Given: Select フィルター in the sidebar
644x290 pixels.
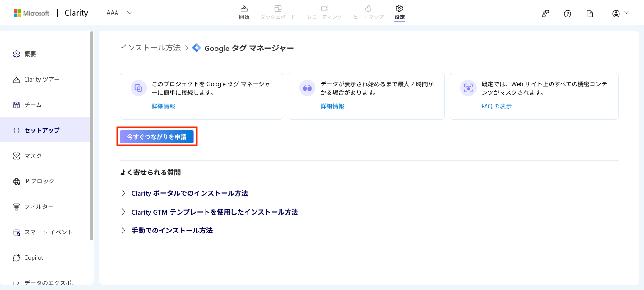Looking at the screenshot, I should tap(45, 207).
